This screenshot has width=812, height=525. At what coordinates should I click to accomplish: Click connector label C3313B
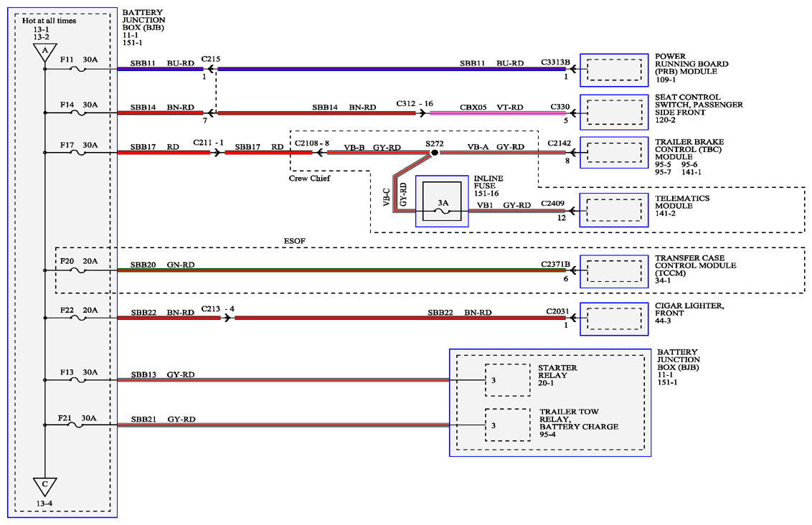coord(556,62)
